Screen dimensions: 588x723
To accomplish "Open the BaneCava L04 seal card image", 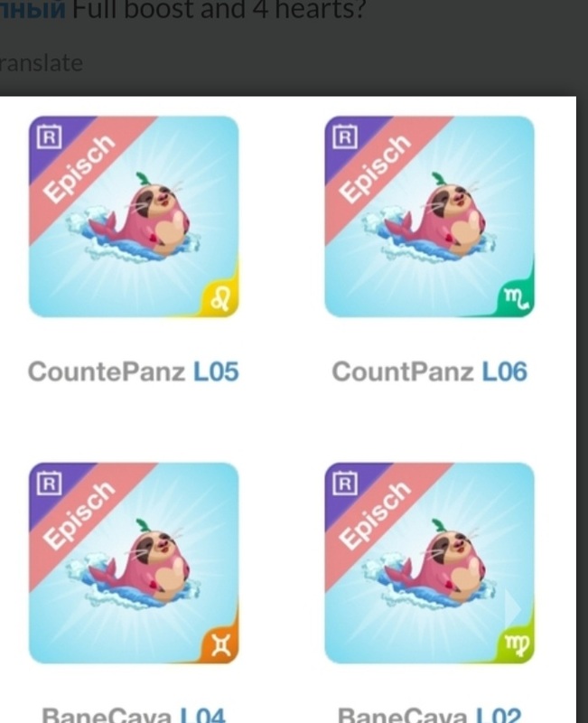I will 134,563.
